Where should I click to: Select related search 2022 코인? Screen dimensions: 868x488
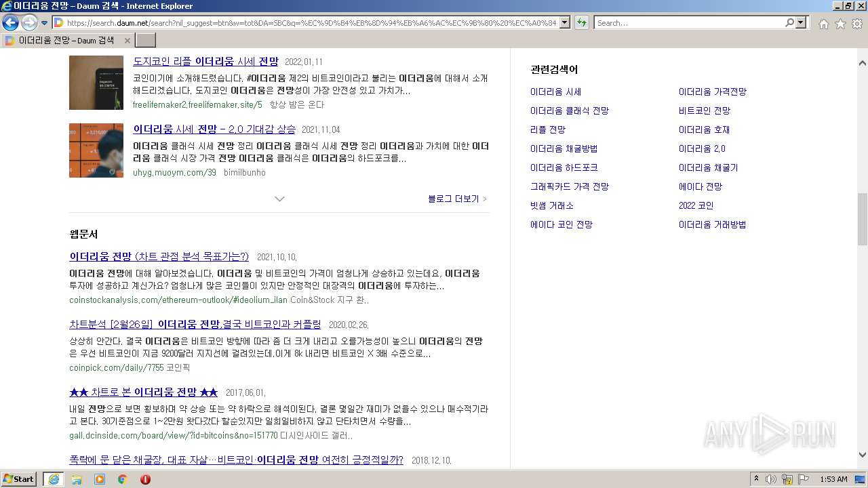point(696,205)
